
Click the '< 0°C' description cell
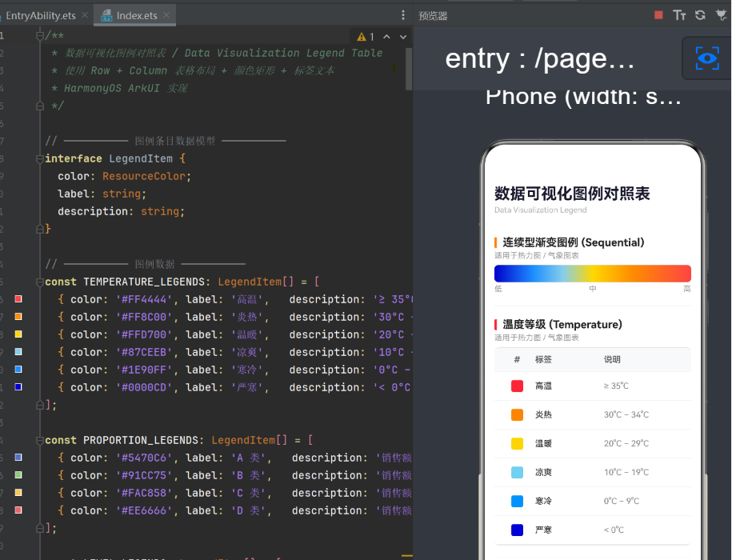614,530
